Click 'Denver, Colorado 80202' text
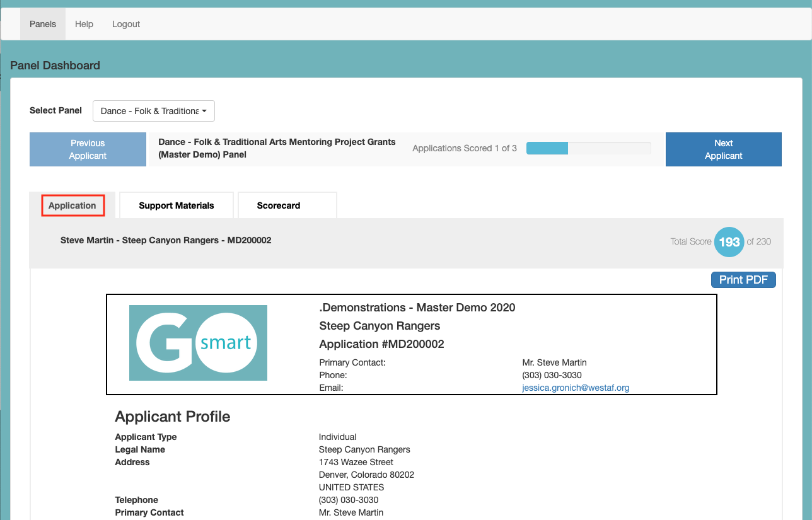Image resolution: width=812 pixels, height=520 pixels. coord(366,475)
